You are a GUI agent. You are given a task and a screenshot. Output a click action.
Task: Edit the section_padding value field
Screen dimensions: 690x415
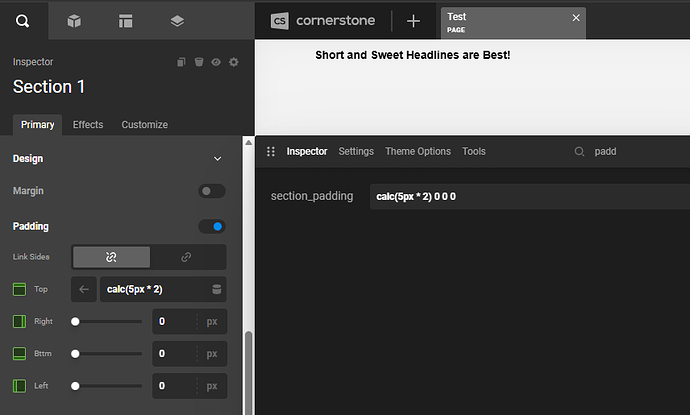point(530,197)
